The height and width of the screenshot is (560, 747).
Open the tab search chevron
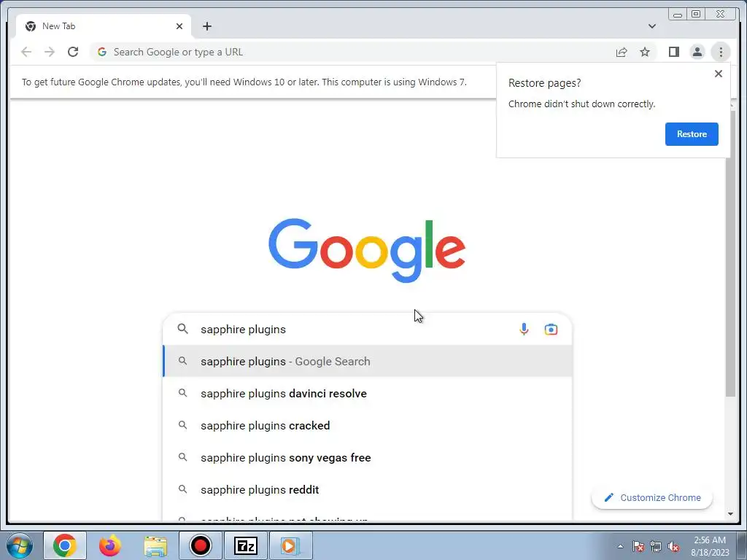pyautogui.click(x=651, y=26)
